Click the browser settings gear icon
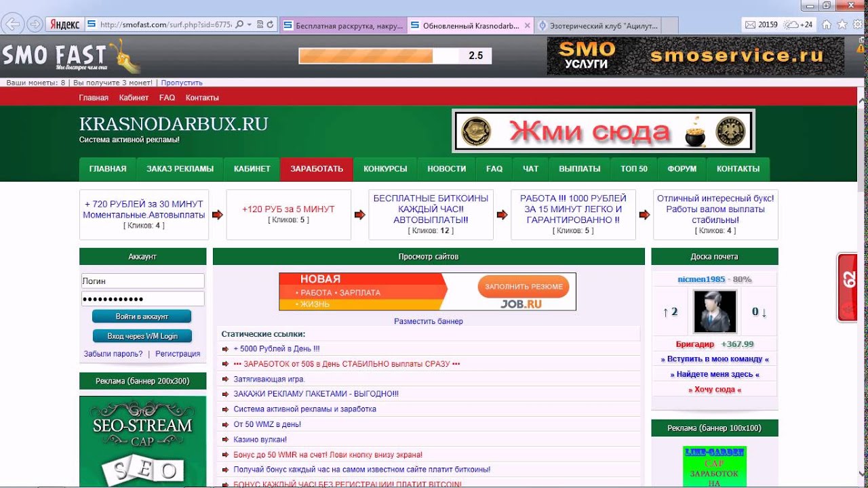868x488 pixels. [x=858, y=24]
